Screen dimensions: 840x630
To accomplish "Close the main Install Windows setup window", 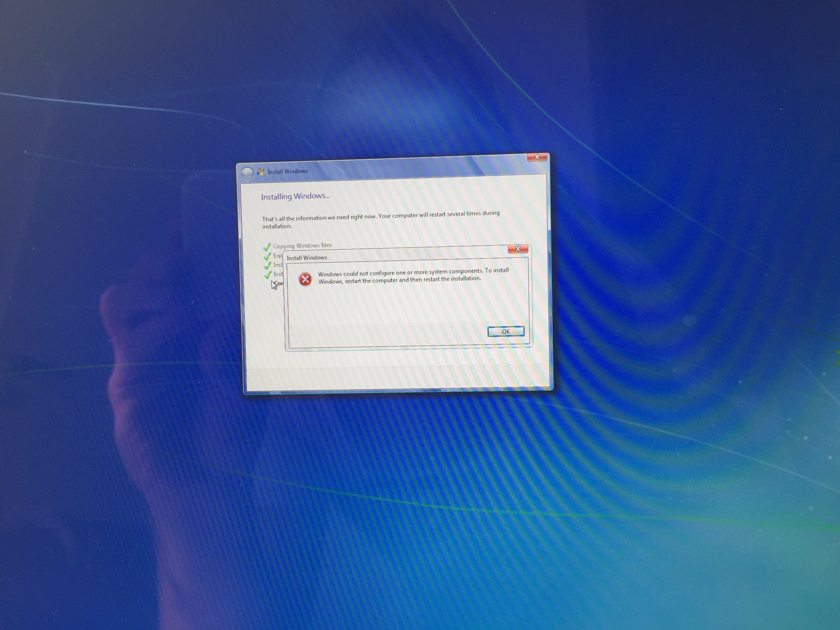I will pyautogui.click(x=537, y=157).
